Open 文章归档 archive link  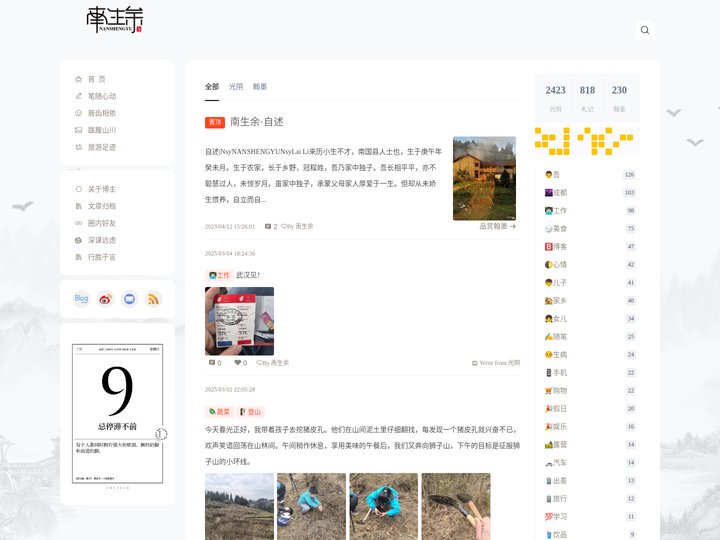coord(102,206)
